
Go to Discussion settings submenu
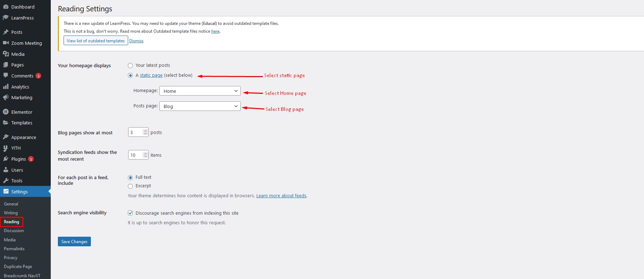click(x=14, y=231)
